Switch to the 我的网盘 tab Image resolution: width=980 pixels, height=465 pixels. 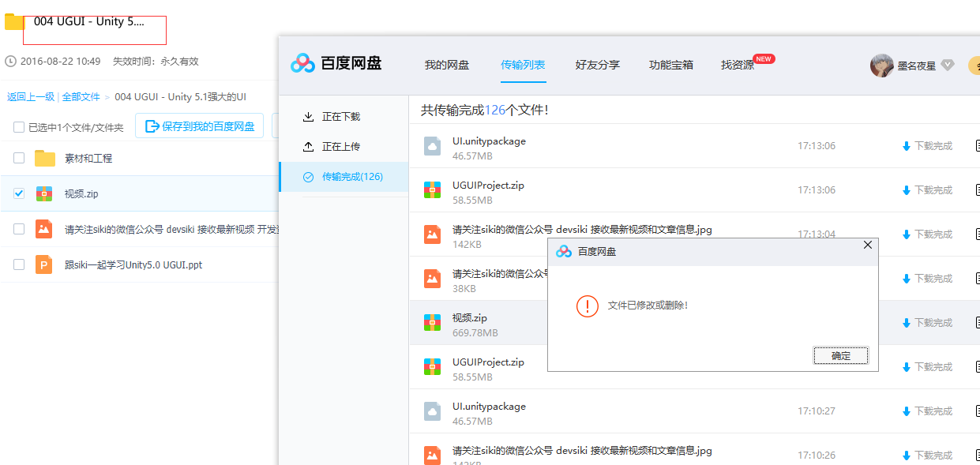point(447,65)
